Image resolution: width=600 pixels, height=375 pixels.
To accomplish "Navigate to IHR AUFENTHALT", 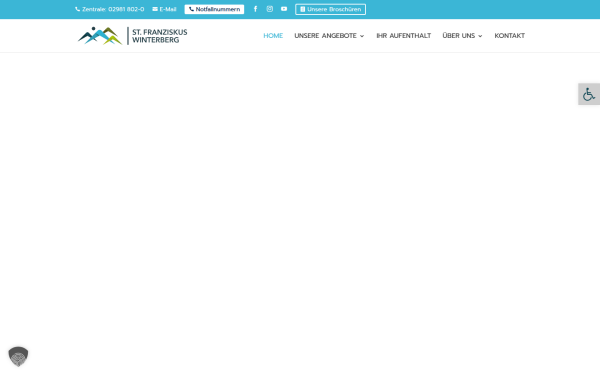I will coord(404,36).
